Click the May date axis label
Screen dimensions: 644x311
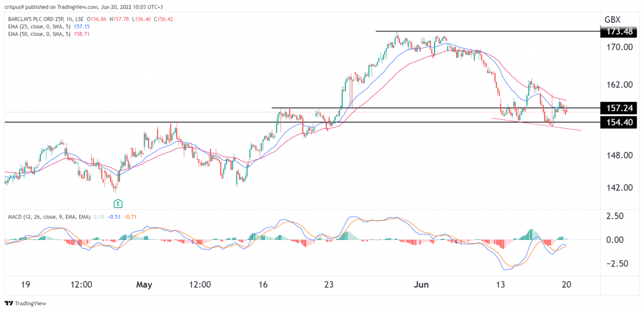(x=144, y=285)
